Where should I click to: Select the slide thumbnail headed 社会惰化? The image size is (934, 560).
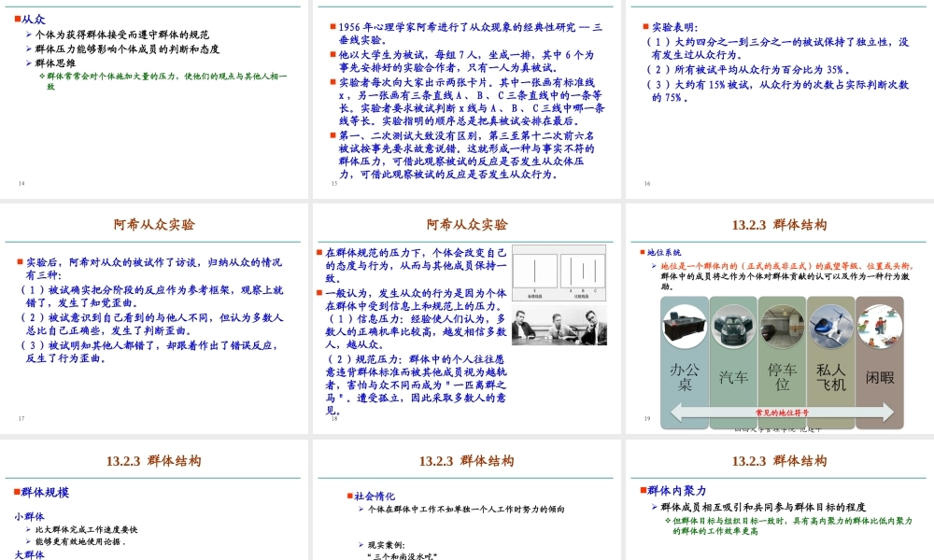coord(467,500)
